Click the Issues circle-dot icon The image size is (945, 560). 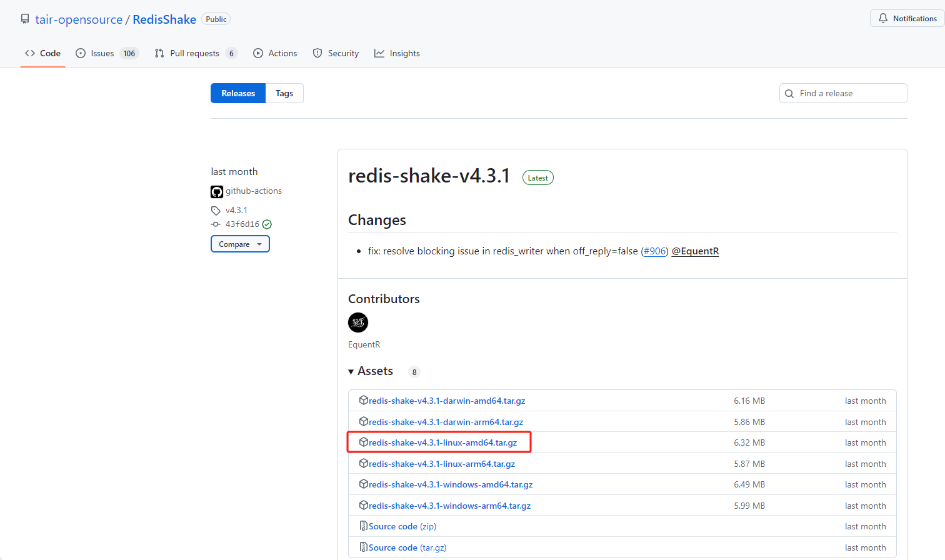(81, 53)
